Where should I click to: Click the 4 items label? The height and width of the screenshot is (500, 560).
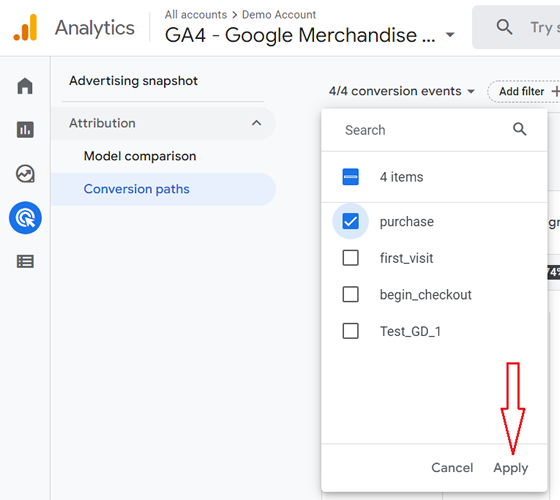pos(401,177)
